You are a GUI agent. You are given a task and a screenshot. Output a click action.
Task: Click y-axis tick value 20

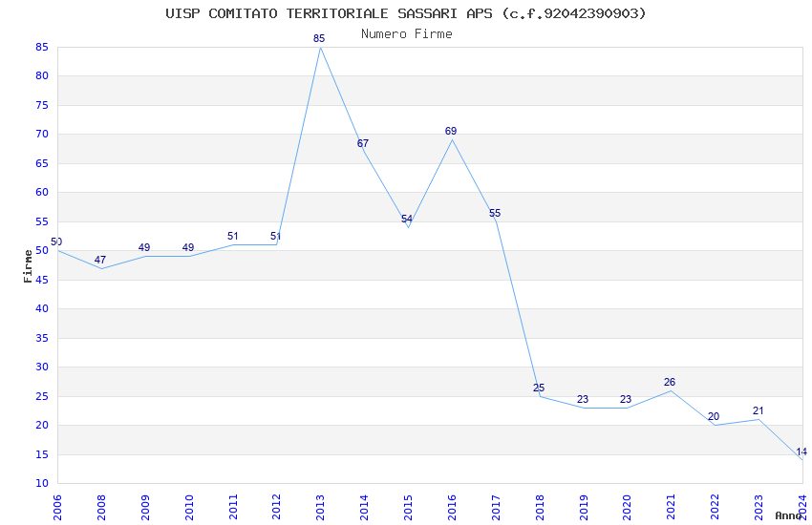click(42, 425)
